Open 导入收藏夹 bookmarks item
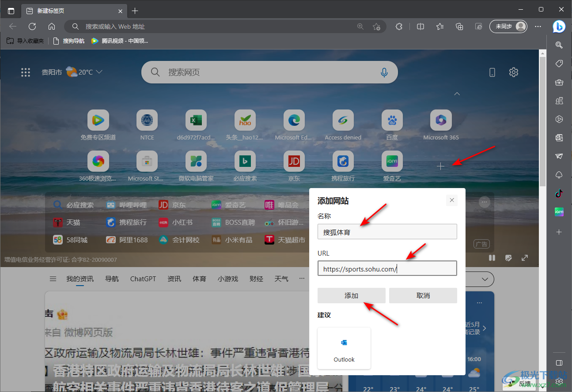Viewport: 572px width, 392px height. 25,41
